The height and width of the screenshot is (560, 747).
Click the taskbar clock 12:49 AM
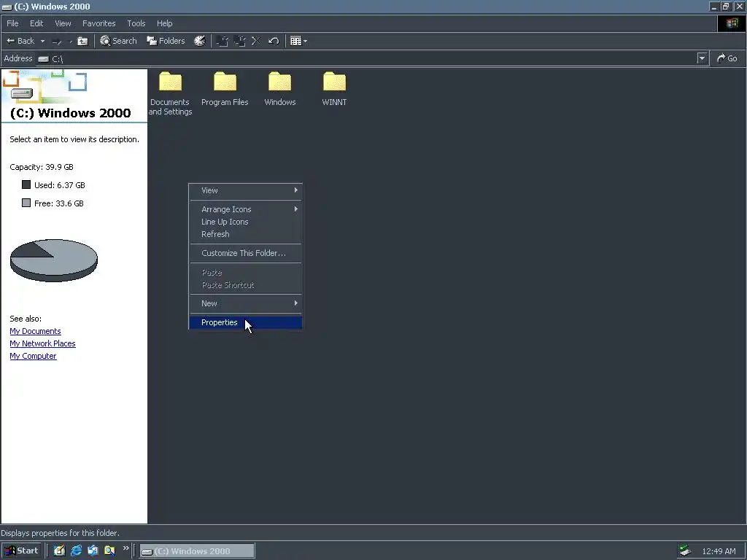[x=719, y=551]
